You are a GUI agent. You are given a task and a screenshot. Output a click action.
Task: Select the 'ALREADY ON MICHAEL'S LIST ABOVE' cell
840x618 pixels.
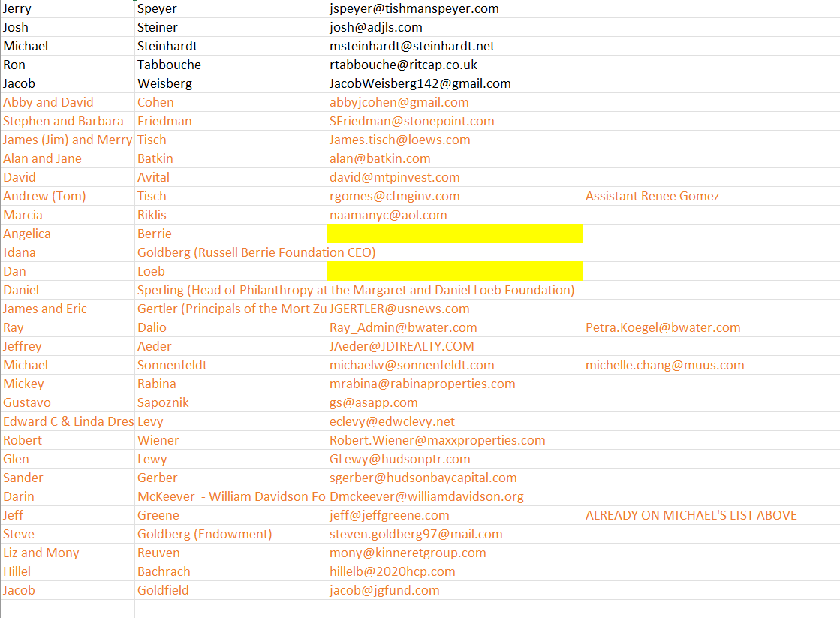[691, 515]
